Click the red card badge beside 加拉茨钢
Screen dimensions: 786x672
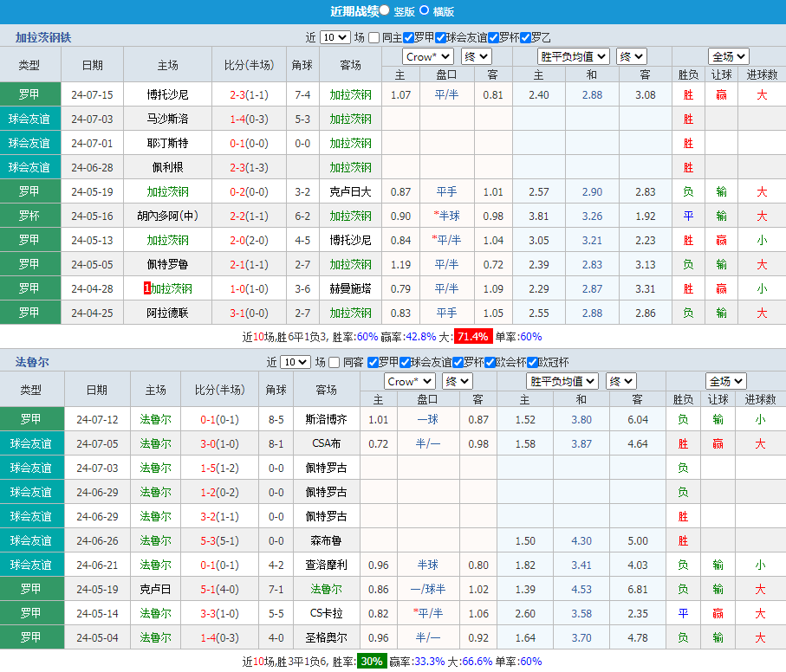[x=147, y=288]
